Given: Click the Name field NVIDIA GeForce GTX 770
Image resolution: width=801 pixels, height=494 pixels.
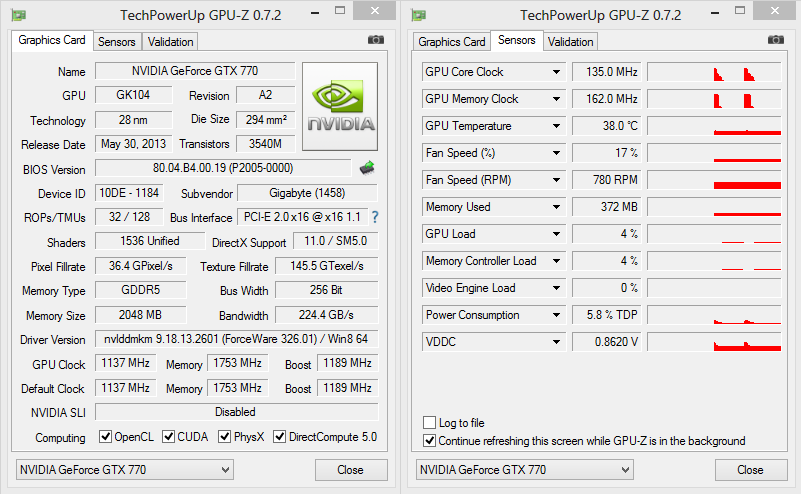Looking at the screenshot, I should (195, 71).
